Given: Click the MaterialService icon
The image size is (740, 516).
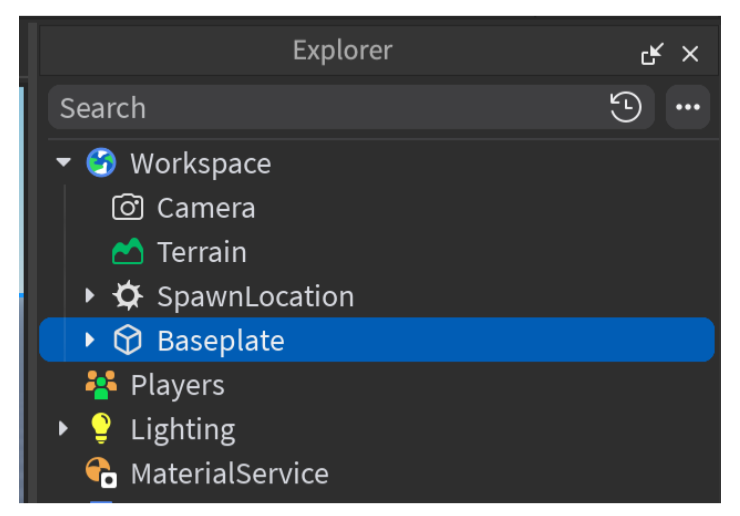Looking at the screenshot, I should 101,473.
